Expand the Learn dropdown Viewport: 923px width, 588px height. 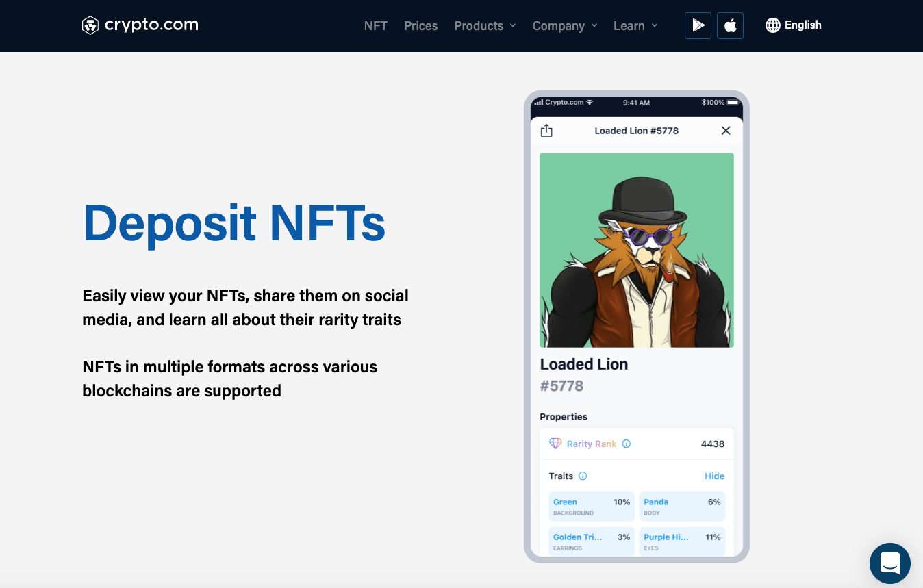coord(635,26)
